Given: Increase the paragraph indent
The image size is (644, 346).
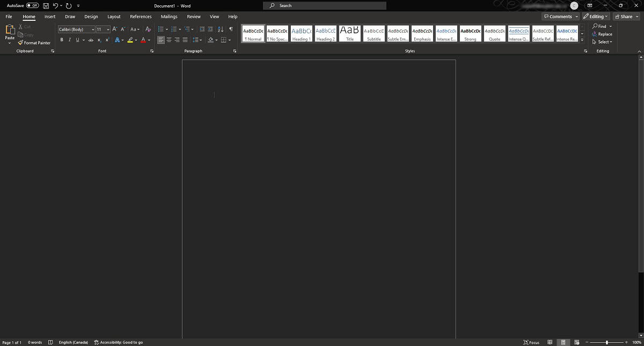Looking at the screenshot, I should pyautogui.click(x=210, y=30).
